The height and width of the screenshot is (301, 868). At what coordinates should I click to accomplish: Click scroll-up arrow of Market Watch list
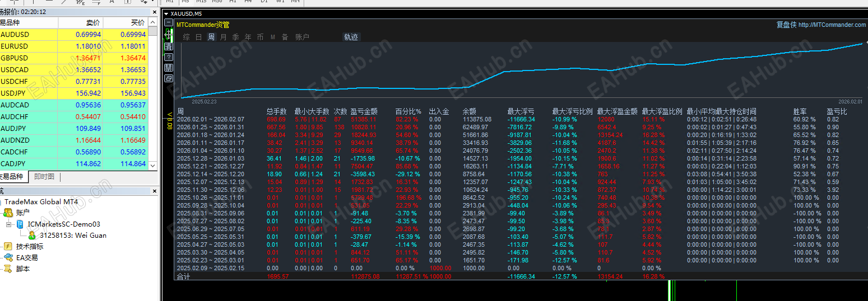point(153,22)
